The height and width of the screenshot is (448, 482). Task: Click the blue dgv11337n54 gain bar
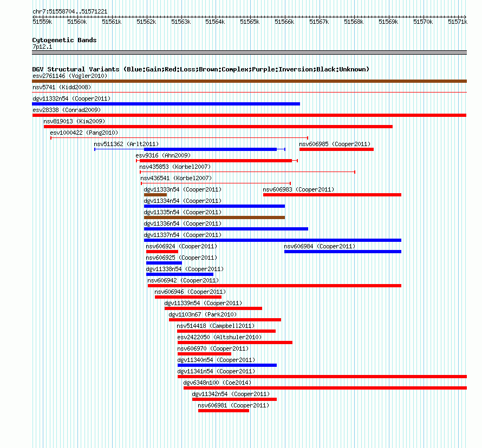point(272,240)
